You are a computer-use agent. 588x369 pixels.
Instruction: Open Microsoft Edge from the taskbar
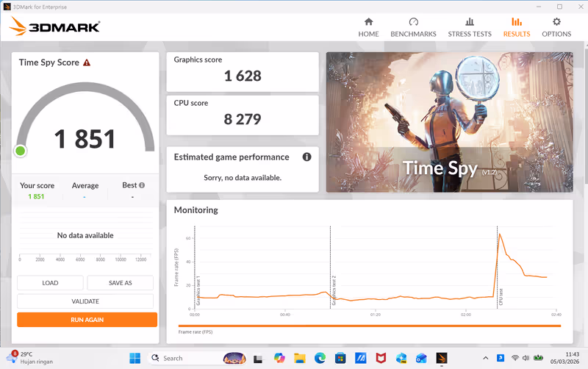[320, 358]
